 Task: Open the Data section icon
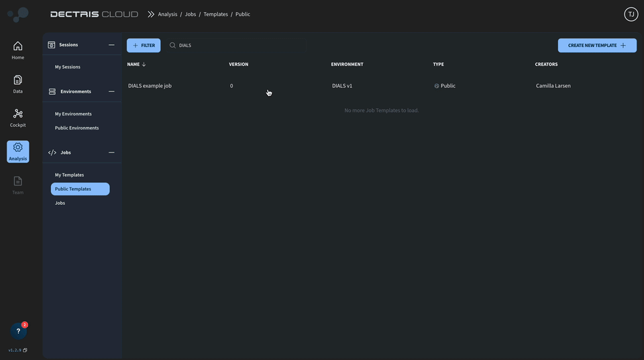coord(17,80)
